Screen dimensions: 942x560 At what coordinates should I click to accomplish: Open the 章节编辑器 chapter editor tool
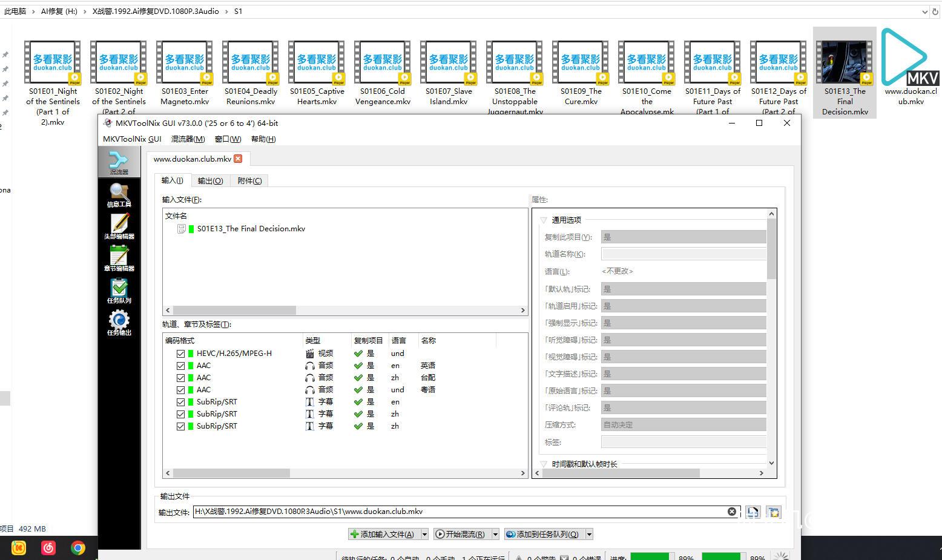119,259
